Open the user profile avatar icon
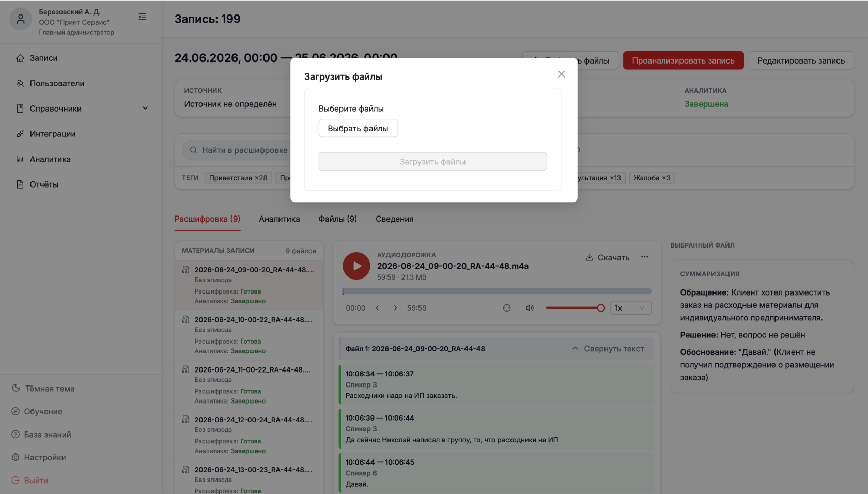Image resolution: width=868 pixels, height=494 pixels. click(21, 20)
